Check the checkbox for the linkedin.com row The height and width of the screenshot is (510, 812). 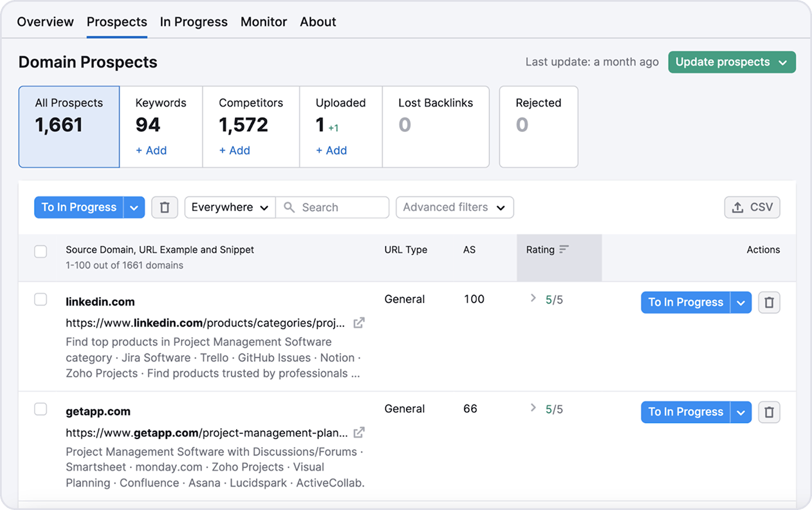pyautogui.click(x=40, y=299)
